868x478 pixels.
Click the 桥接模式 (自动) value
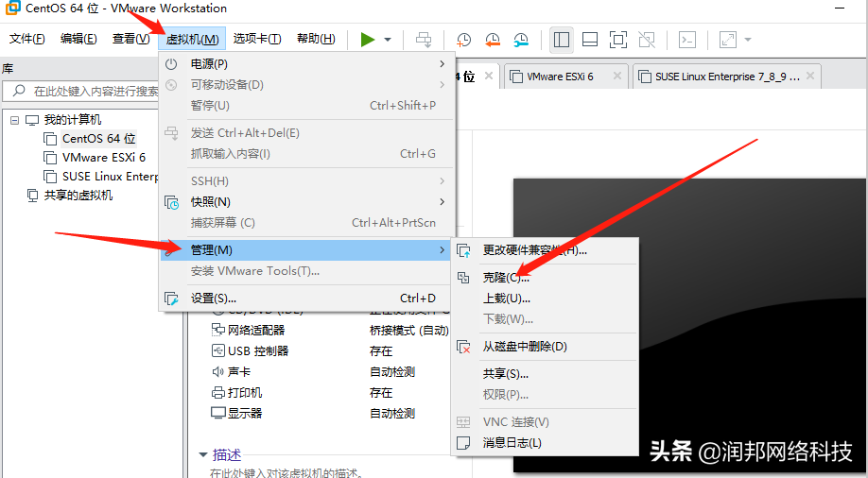click(x=409, y=331)
